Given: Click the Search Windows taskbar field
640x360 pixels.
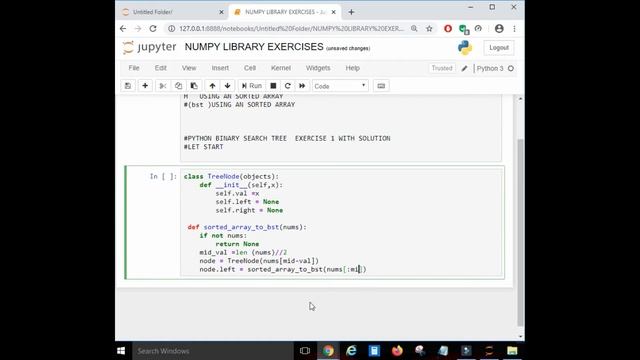Looking at the screenshot, I should click(x=213, y=351).
